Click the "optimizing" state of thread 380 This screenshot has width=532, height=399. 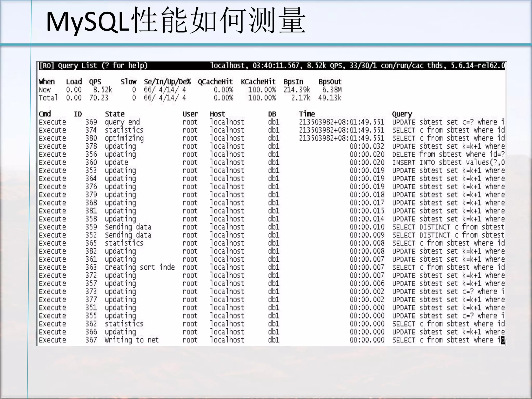point(124,138)
